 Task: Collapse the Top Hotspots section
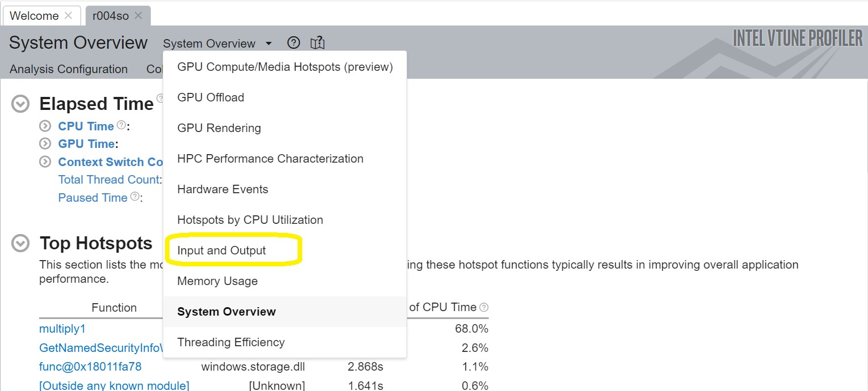click(x=20, y=243)
